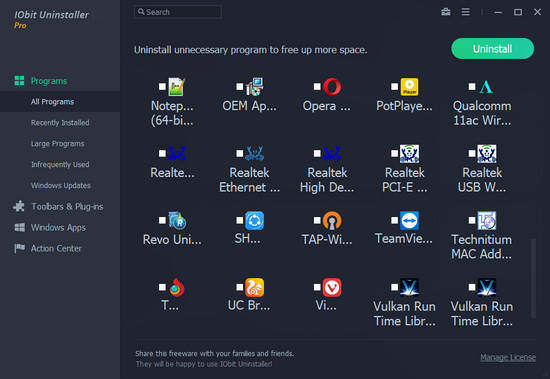Click the first Vulkan Run Time Libraries icon
The width and height of the screenshot is (550, 379).
click(409, 287)
